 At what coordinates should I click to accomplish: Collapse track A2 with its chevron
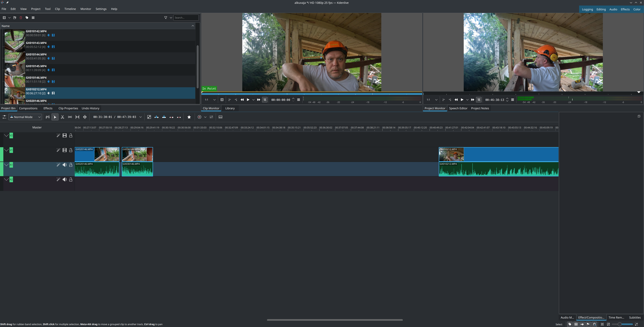pos(6,179)
